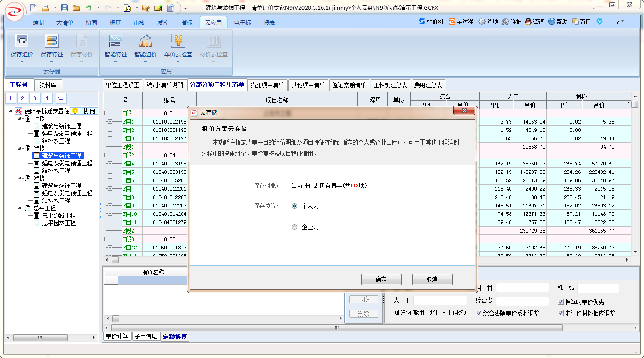Open the 材价网 link icon
This screenshot has height=358, width=644.
point(421,21)
